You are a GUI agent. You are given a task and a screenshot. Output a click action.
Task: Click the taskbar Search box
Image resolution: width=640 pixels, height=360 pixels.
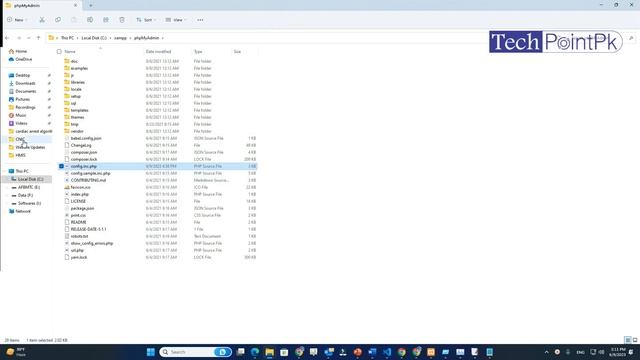pyautogui.click(x=195, y=352)
